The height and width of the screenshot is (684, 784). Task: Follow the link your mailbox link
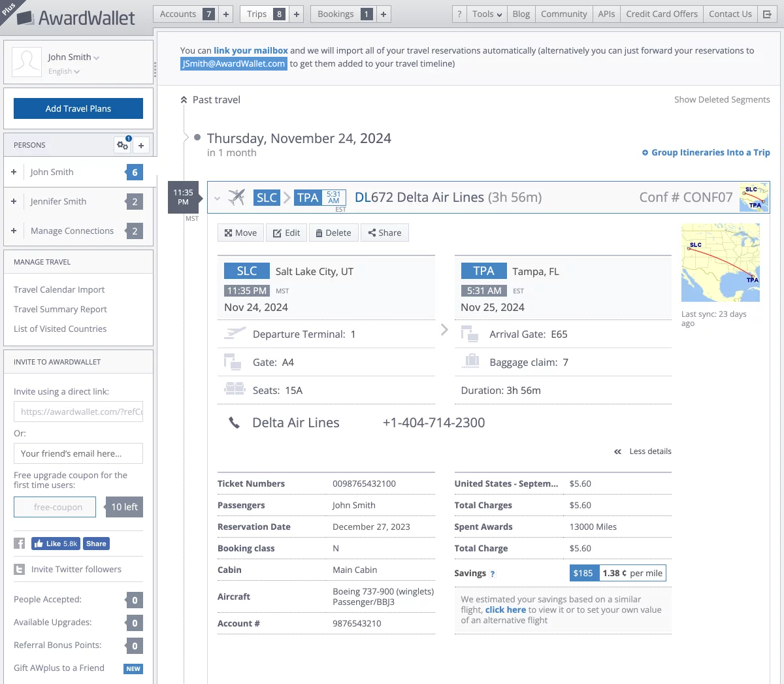[251, 50]
